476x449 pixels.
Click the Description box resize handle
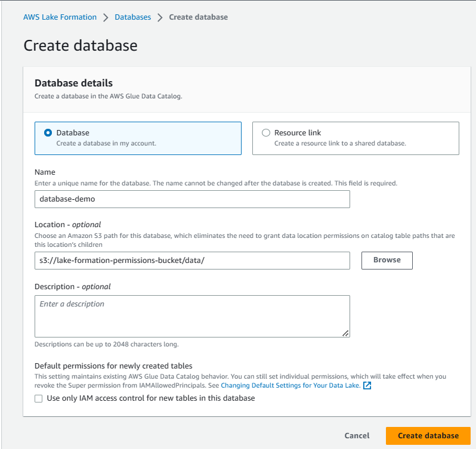tap(345, 333)
